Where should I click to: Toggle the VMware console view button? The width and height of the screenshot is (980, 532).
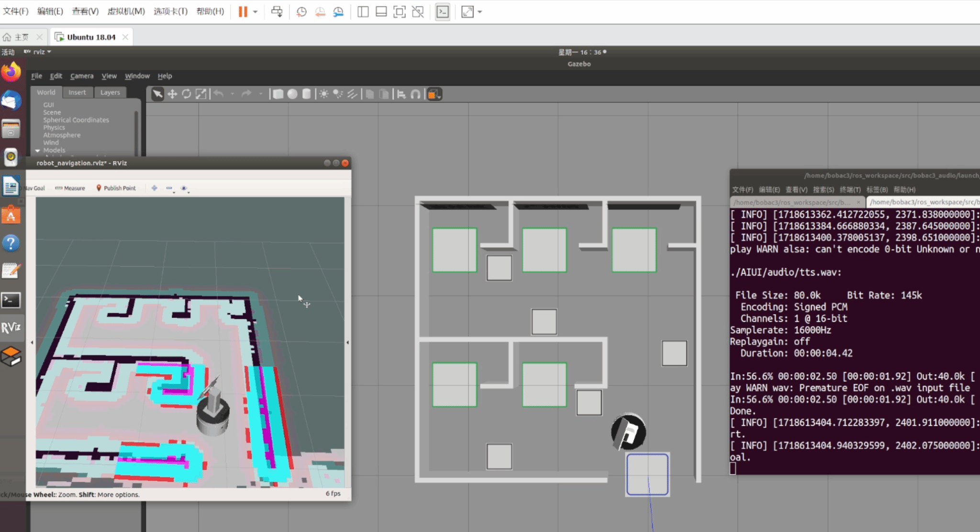[x=443, y=12]
